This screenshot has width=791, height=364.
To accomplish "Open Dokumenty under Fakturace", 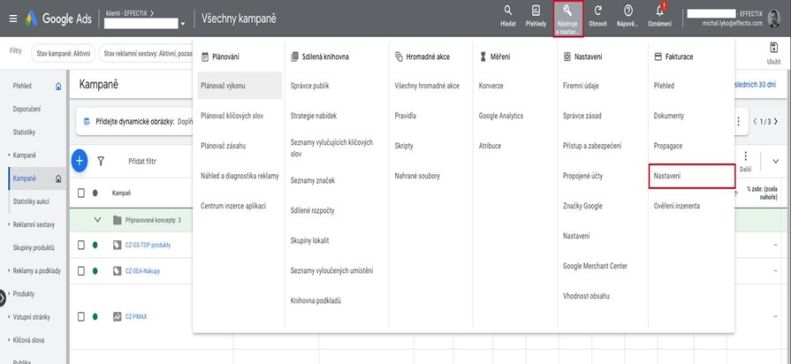I will pos(668,116).
